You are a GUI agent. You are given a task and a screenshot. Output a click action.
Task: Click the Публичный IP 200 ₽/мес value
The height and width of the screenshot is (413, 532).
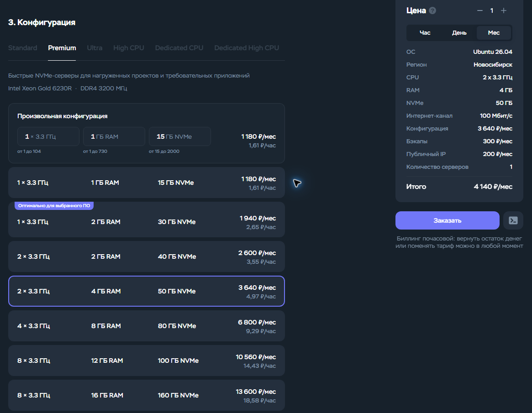(497, 154)
